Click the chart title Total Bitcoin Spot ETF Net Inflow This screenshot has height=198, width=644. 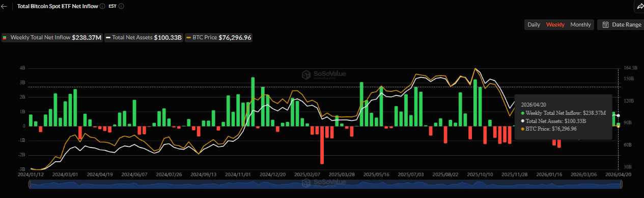coord(58,7)
